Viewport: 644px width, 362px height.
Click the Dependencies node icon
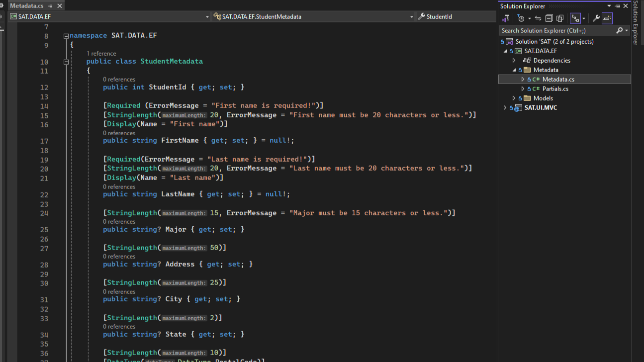pos(527,60)
